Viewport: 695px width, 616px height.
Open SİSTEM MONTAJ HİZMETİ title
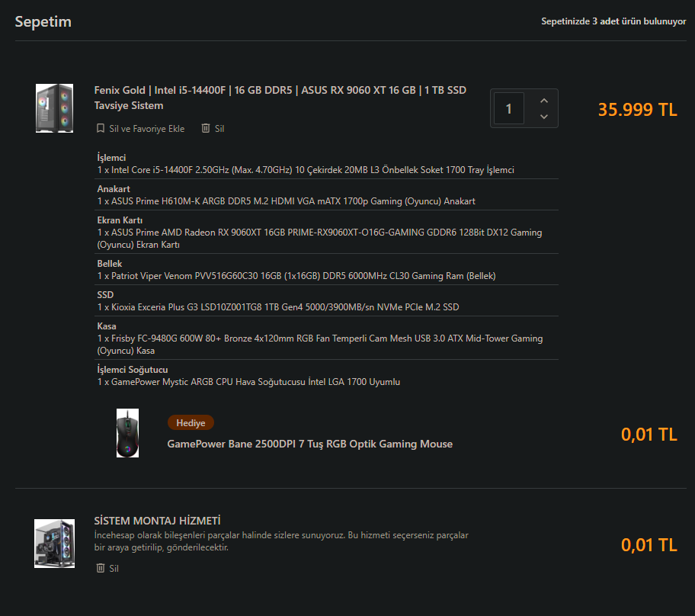[157, 520]
